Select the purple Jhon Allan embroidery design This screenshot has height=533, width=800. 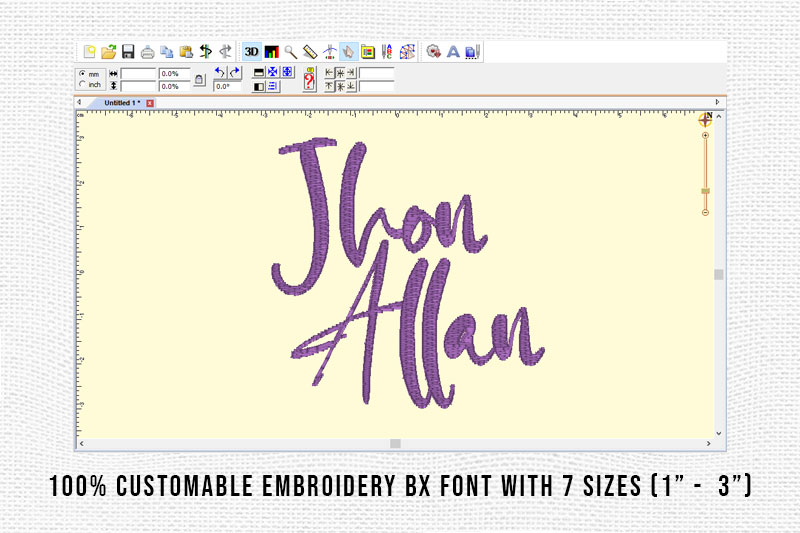click(x=408, y=273)
